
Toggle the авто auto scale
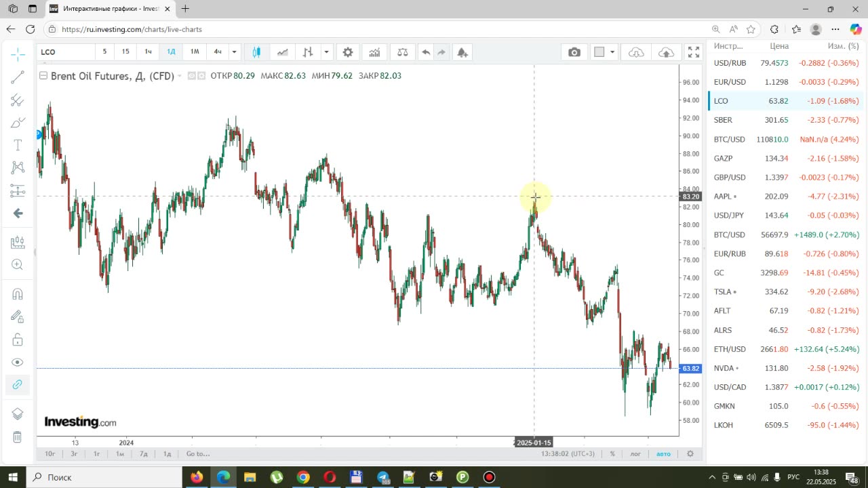click(x=663, y=453)
